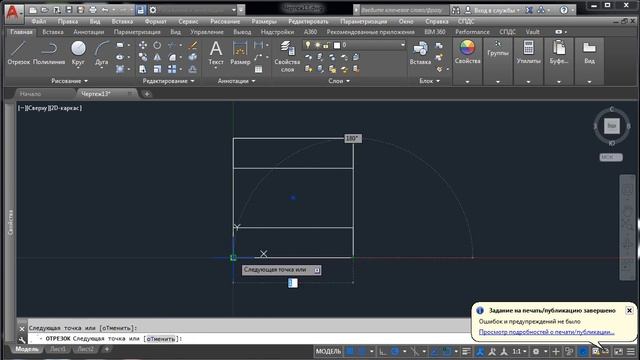Image resolution: width=640 pixels, height=360 pixels.
Task: Select the Круг circle tool
Action: 78,53
